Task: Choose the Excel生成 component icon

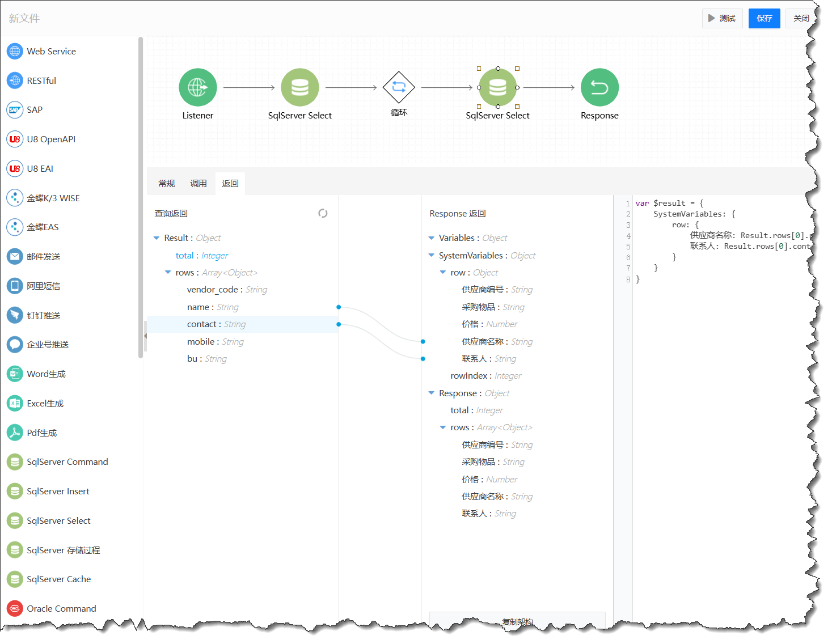Action: (15, 404)
